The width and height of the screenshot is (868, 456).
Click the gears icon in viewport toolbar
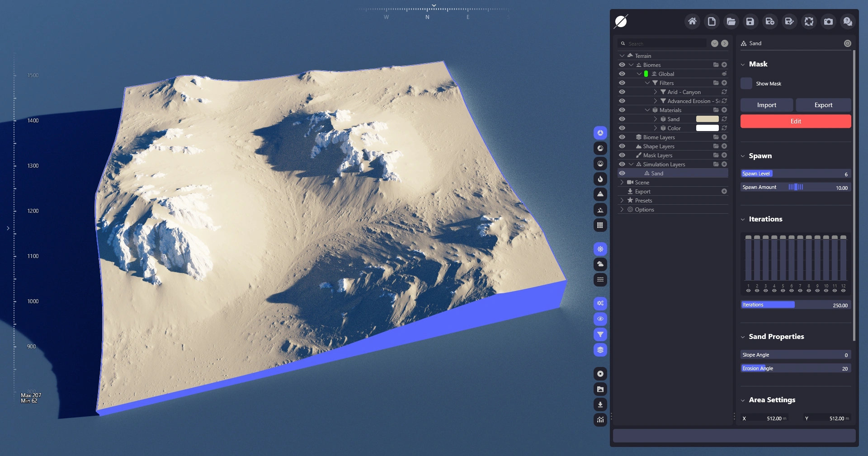click(600, 304)
